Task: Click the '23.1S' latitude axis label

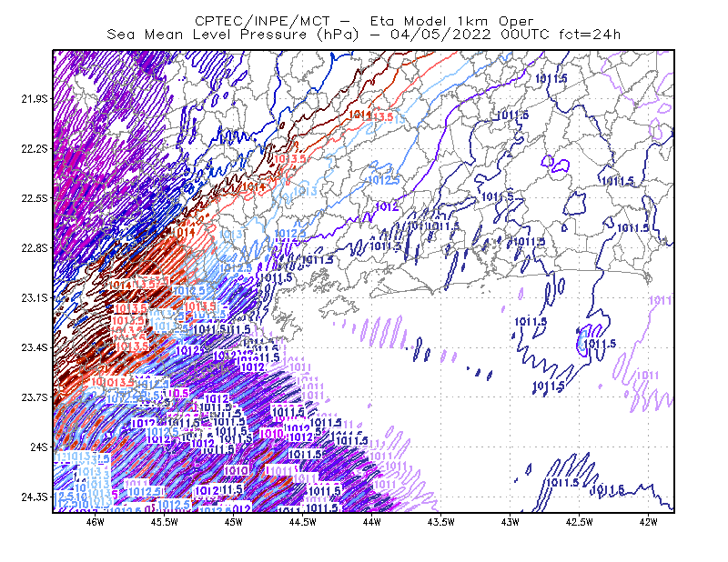Action: click(34, 297)
